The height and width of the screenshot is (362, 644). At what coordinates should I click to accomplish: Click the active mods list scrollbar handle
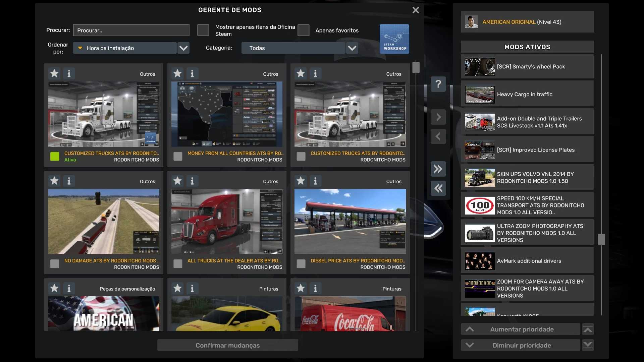601,239
